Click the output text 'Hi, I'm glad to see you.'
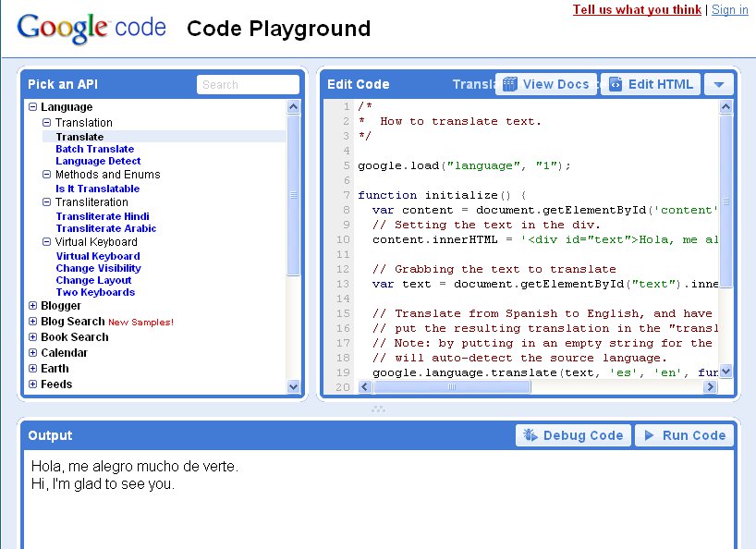Image resolution: width=756 pixels, height=549 pixels. click(103, 483)
